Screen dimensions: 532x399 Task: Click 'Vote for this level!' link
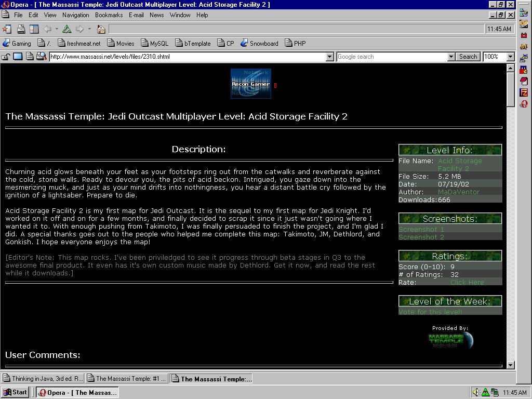point(430,312)
